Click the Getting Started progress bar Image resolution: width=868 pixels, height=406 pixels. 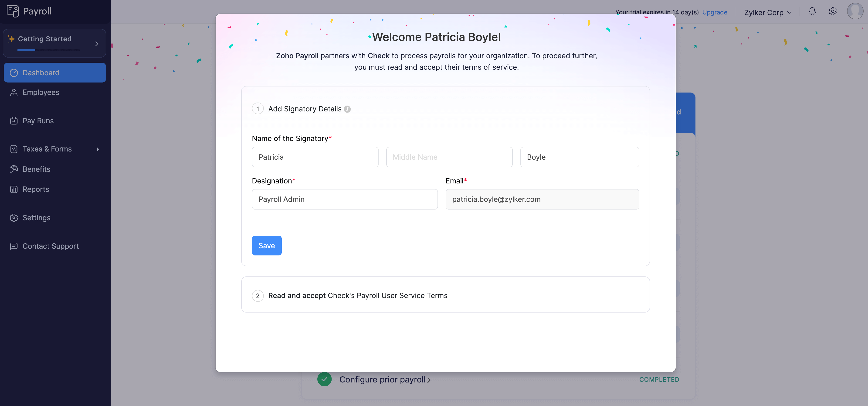(48, 50)
